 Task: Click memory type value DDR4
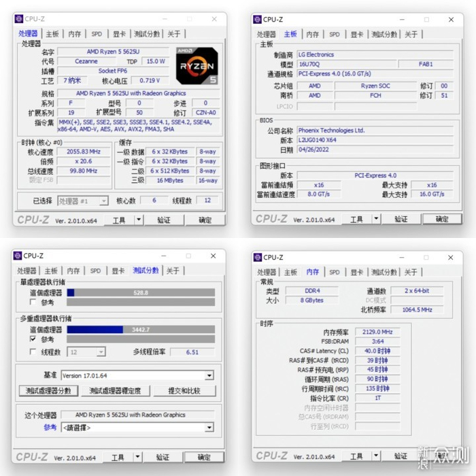[x=312, y=290]
